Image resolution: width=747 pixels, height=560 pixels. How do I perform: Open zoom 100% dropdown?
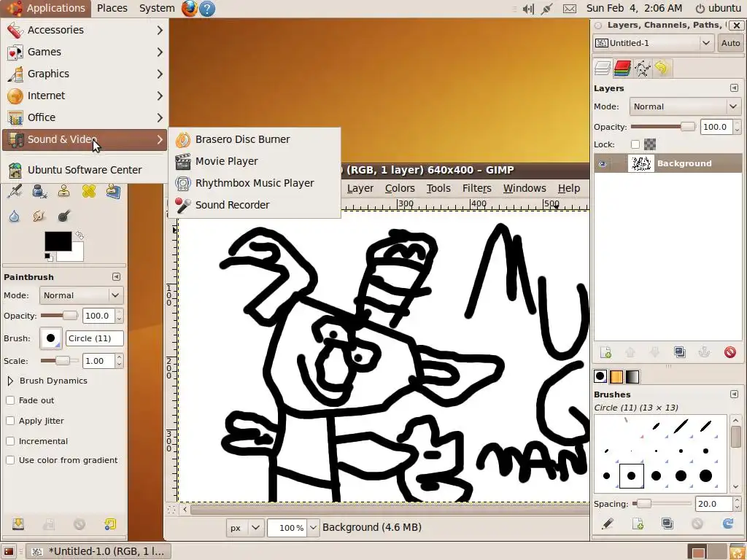click(313, 528)
